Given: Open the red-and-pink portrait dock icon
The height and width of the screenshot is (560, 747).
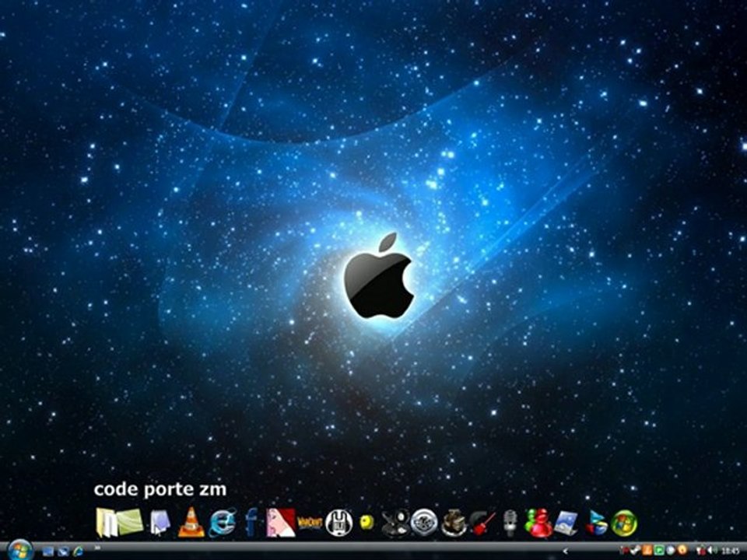Looking at the screenshot, I should click(281, 523).
